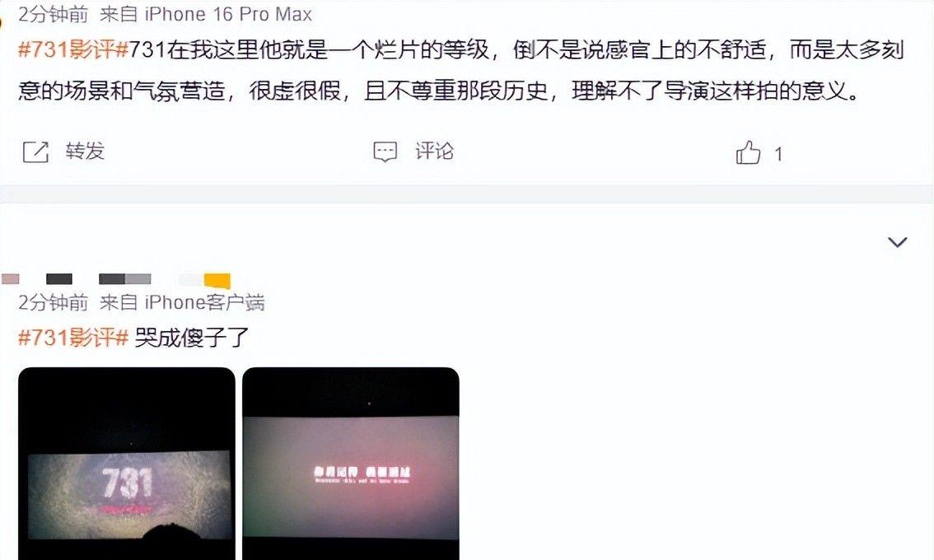Click the 哭成傻子了 post text
934x560 pixels.
click(191, 338)
